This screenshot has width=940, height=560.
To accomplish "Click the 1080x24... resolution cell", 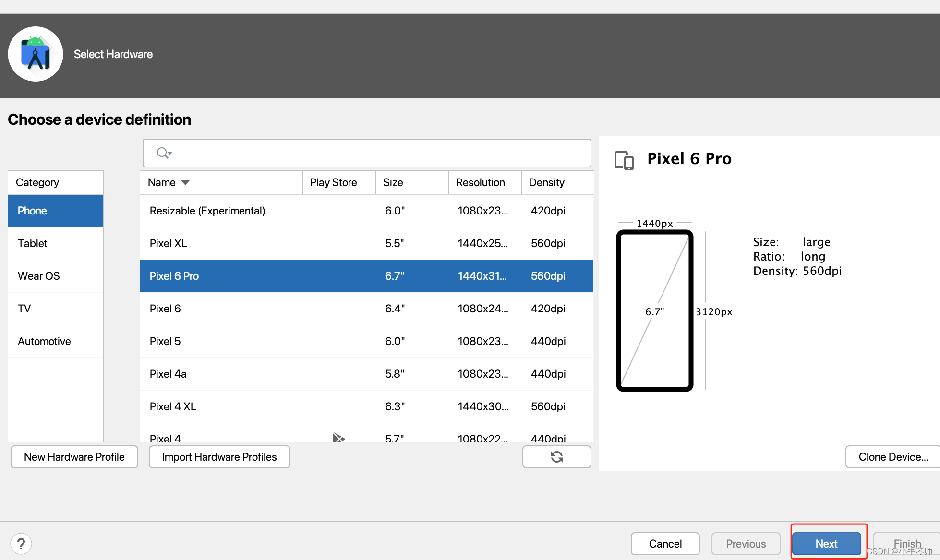I will (x=485, y=309).
